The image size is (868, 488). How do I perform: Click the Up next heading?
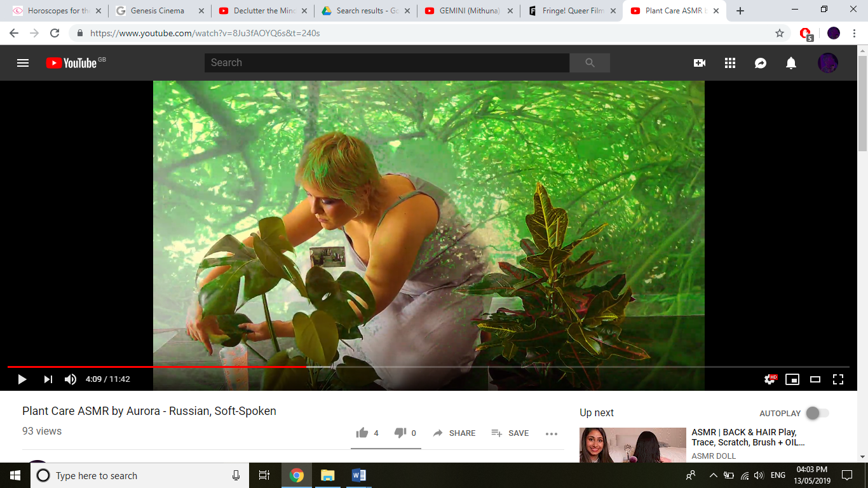[597, 413]
